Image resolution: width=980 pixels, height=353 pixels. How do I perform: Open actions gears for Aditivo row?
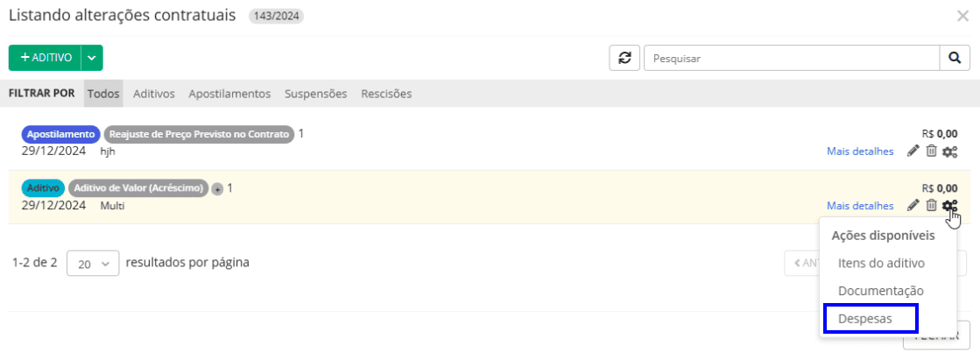(x=949, y=206)
